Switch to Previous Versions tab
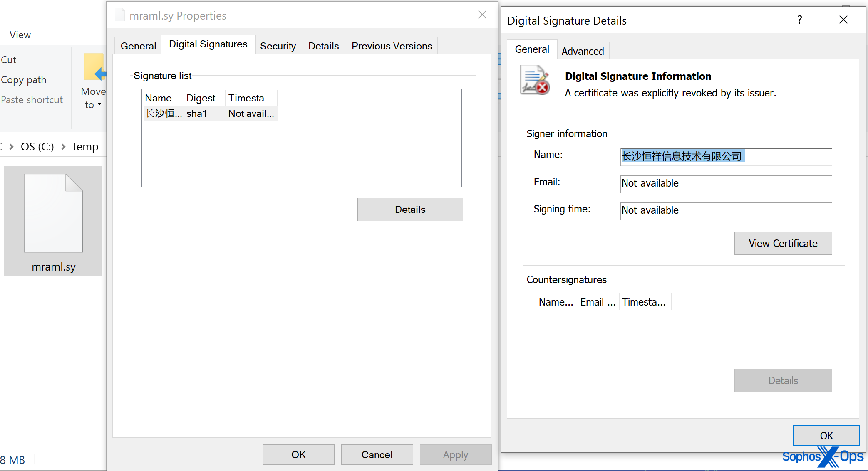The height and width of the screenshot is (471, 868). 392,46
